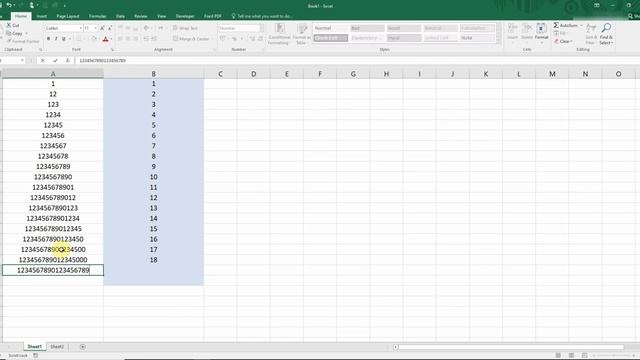Open the Copy dropdown arrow
Image resolution: width=640 pixels, height=360 pixels.
(x=27, y=33)
